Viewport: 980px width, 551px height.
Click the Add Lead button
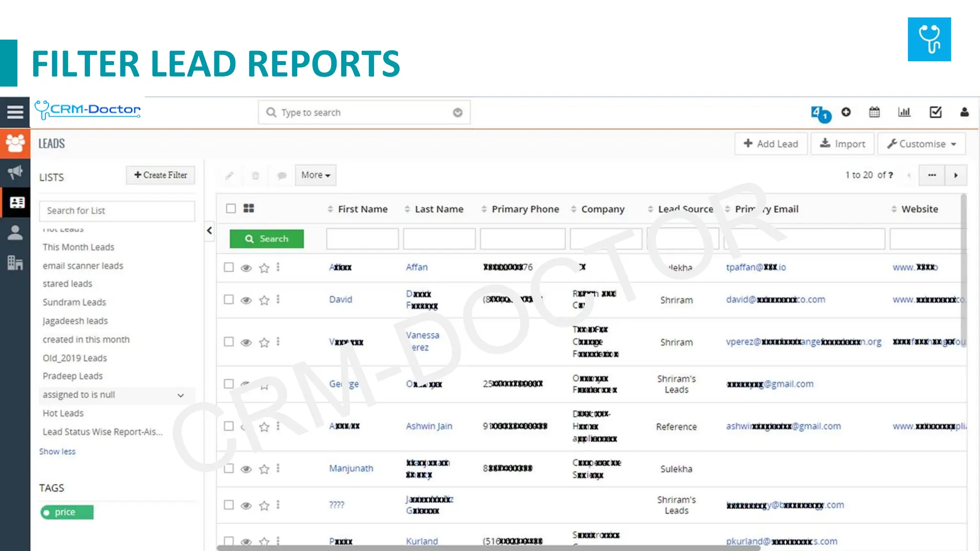771,143
